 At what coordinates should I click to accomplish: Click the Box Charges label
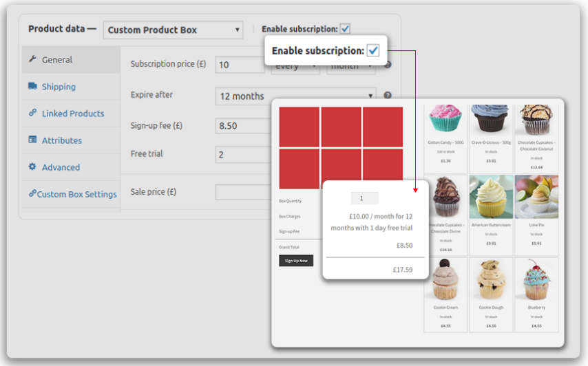click(289, 217)
